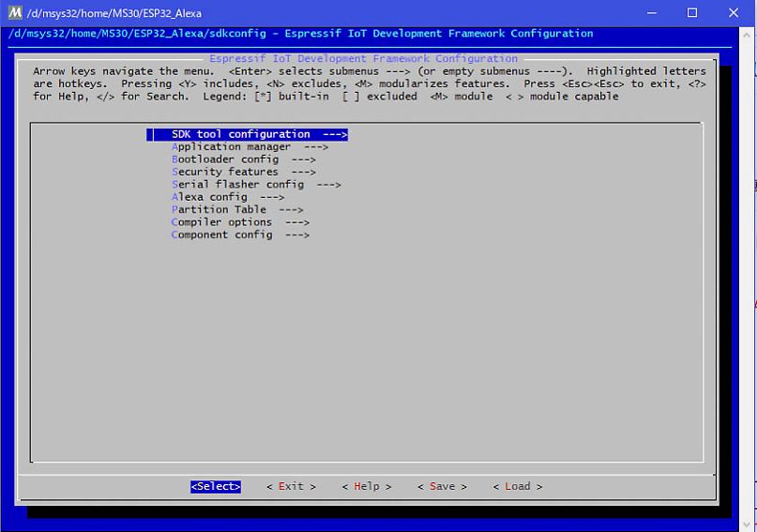Click the < Exit > button
Viewport: 757px width, 532px height.
coord(291,487)
